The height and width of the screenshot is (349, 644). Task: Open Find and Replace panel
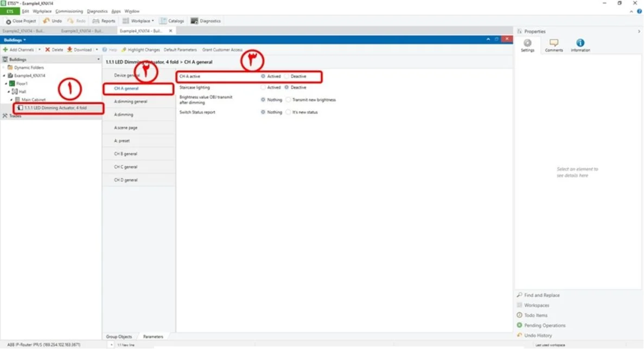coord(538,295)
